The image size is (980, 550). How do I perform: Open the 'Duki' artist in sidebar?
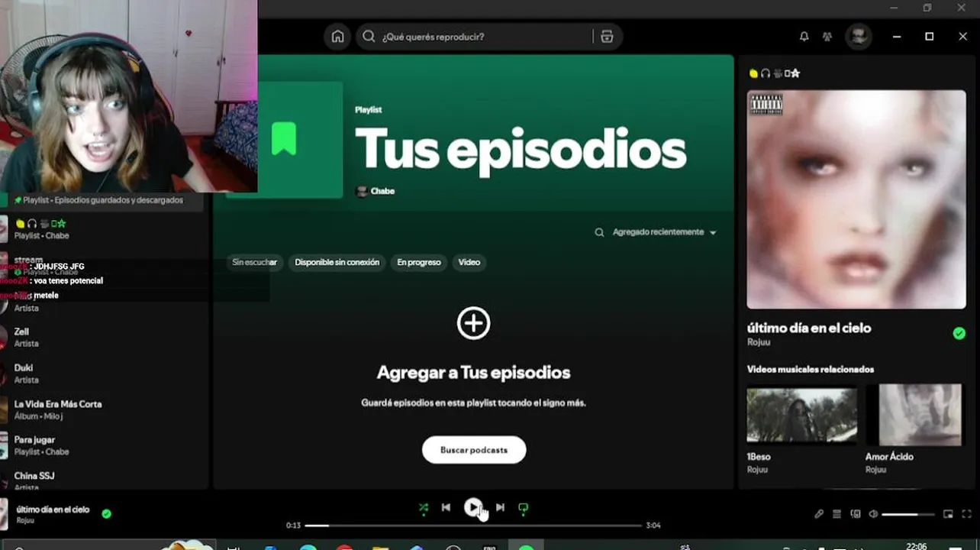click(x=103, y=374)
